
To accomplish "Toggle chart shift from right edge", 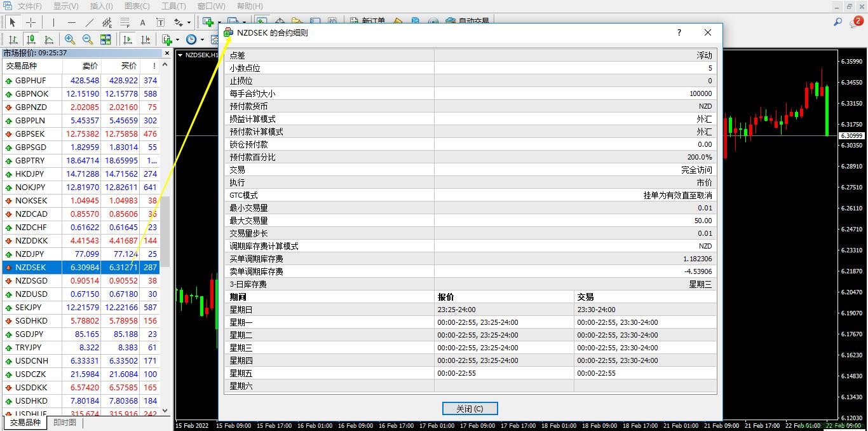I will coord(146,39).
